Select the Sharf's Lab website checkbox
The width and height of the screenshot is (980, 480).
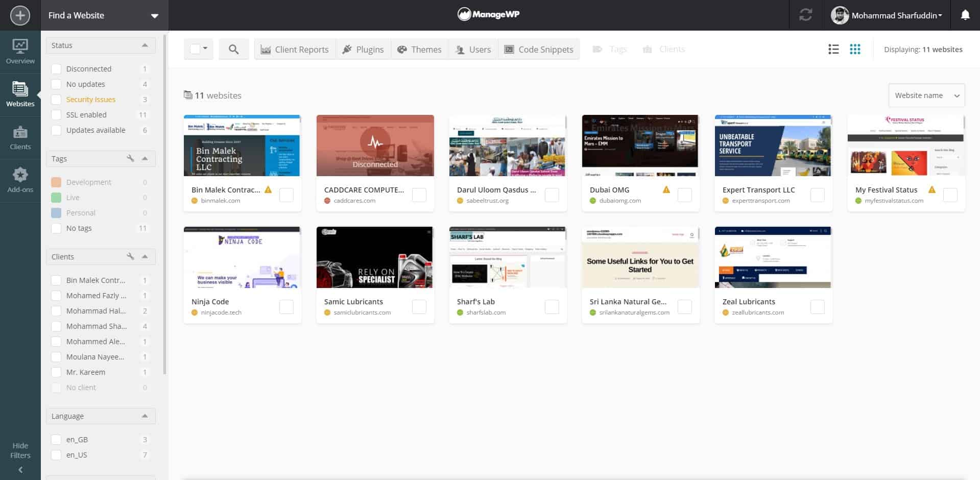[x=552, y=307]
